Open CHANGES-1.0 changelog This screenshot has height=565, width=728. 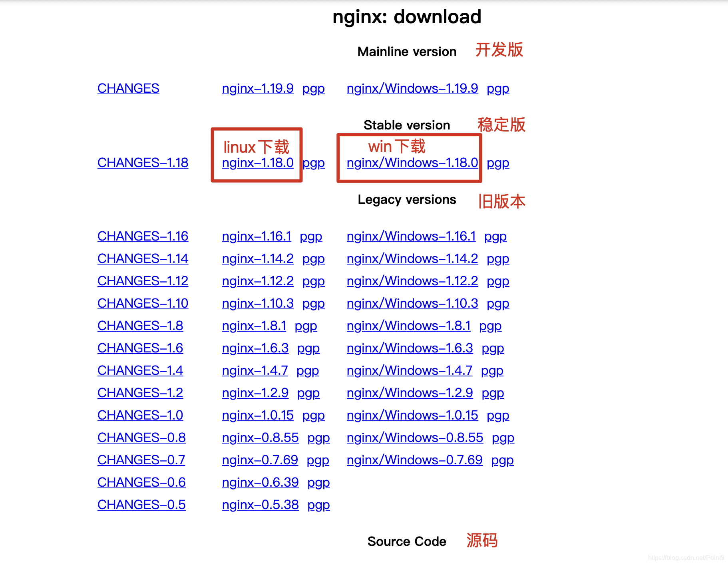tap(140, 415)
